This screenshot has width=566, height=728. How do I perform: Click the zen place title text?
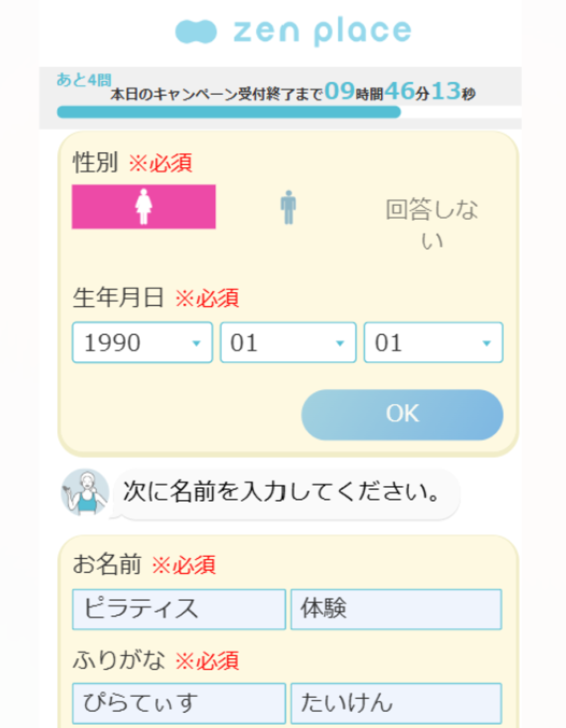(323, 32)
